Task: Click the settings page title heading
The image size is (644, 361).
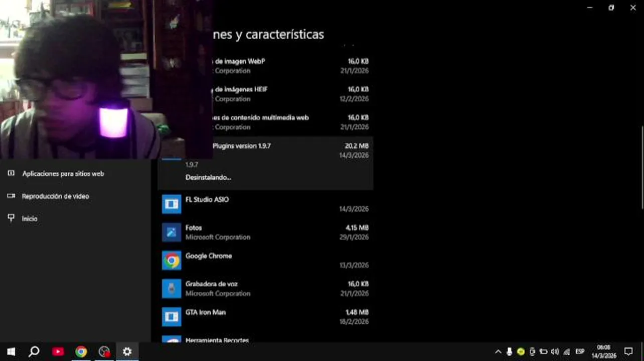Action: (x=269, y=35)
